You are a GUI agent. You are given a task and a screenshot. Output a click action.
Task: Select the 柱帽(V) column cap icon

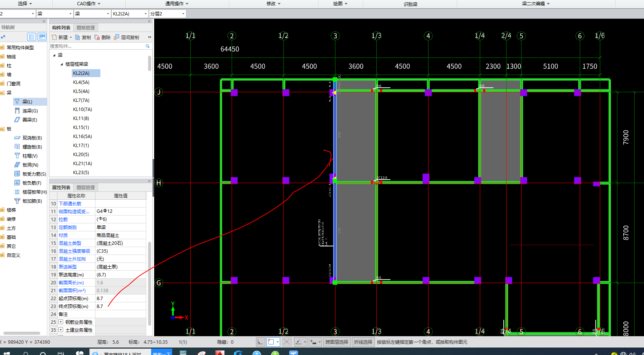[17, 156]
